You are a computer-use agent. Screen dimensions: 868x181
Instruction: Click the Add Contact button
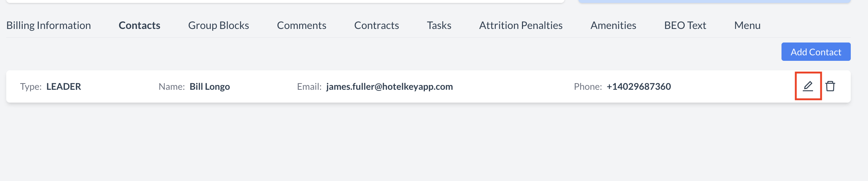coord(816,52)
